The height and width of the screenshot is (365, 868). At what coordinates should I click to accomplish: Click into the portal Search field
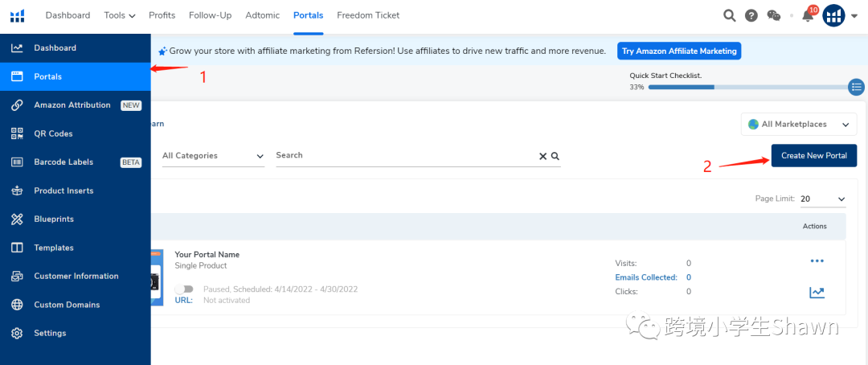(x=402, y=155)
